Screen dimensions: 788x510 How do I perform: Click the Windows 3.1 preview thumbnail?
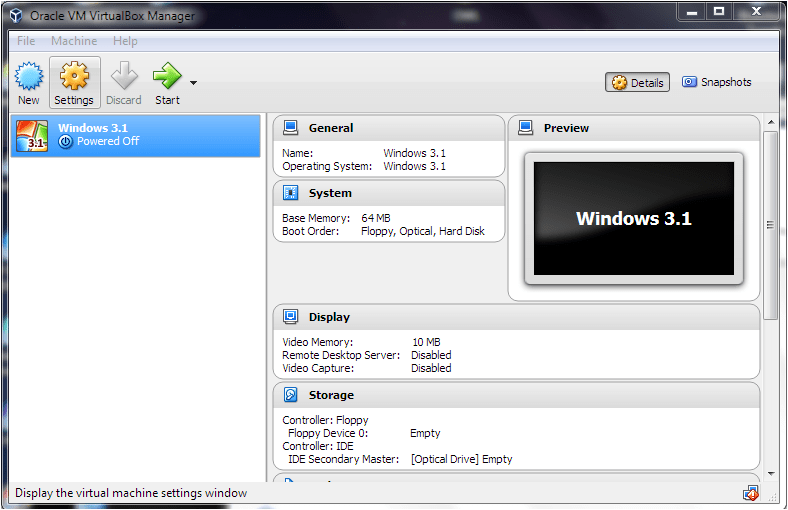tap(633, 219)
